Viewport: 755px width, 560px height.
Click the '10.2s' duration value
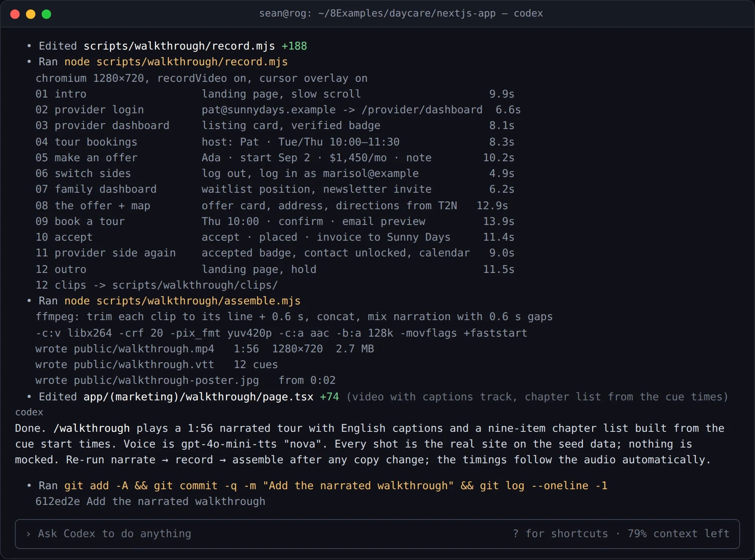pos(499,158)
